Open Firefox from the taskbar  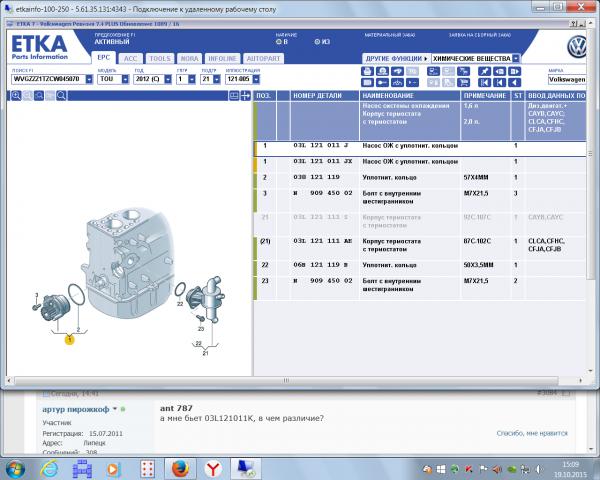(x=180, y=469)
